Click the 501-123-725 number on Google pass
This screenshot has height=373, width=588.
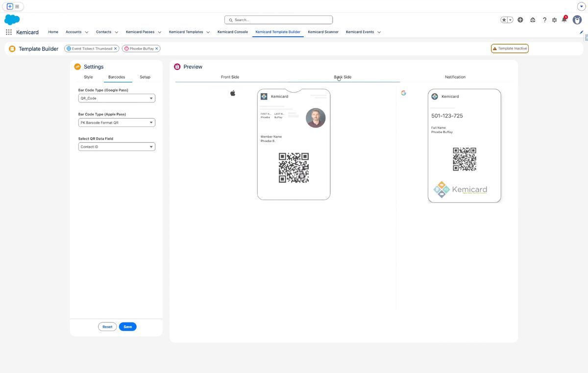(x=447, y=116)
